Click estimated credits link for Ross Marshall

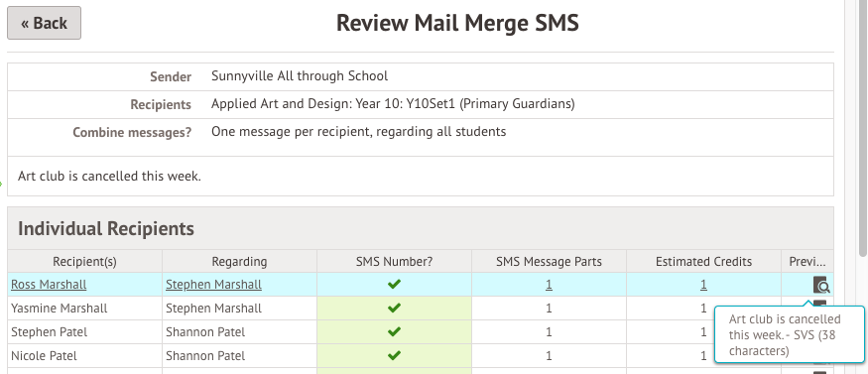703,285
